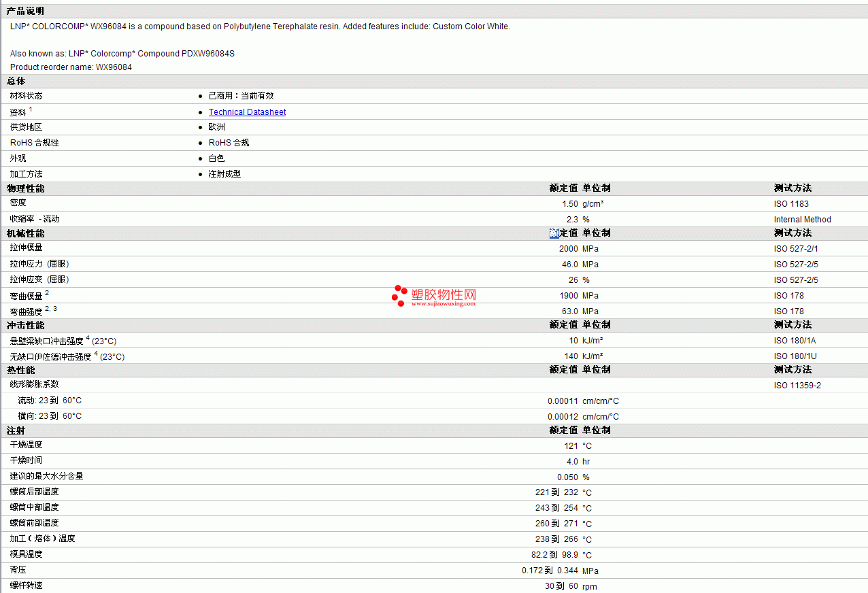Select the value range 221 到 232
The height and width of the screenshot is (593, 868).
(x=556, y=492)
